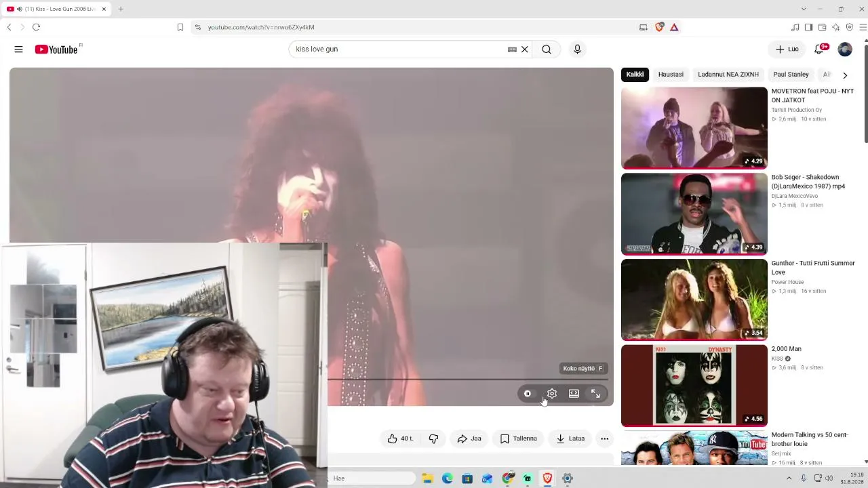
Task: Open Brave browser taskbar icon
Action: point(547,479)
